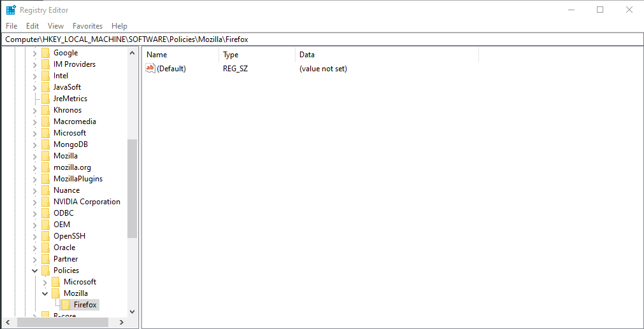This screenshot has width=644, height=329.
Task: Collapse the Mozilla key under Policies
Action: [45, 293]
